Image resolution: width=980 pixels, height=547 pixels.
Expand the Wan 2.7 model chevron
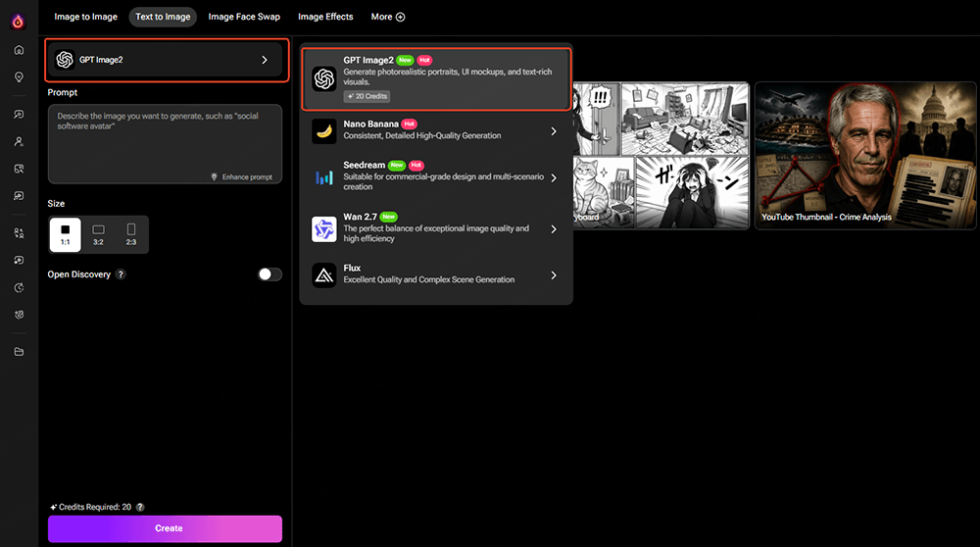click(x=554, y=229)
